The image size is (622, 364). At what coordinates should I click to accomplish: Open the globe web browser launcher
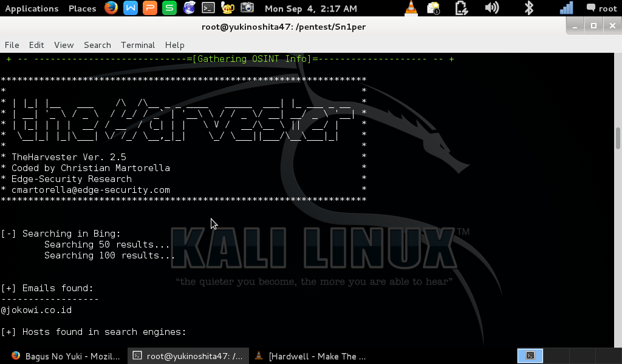coord(189,8)
